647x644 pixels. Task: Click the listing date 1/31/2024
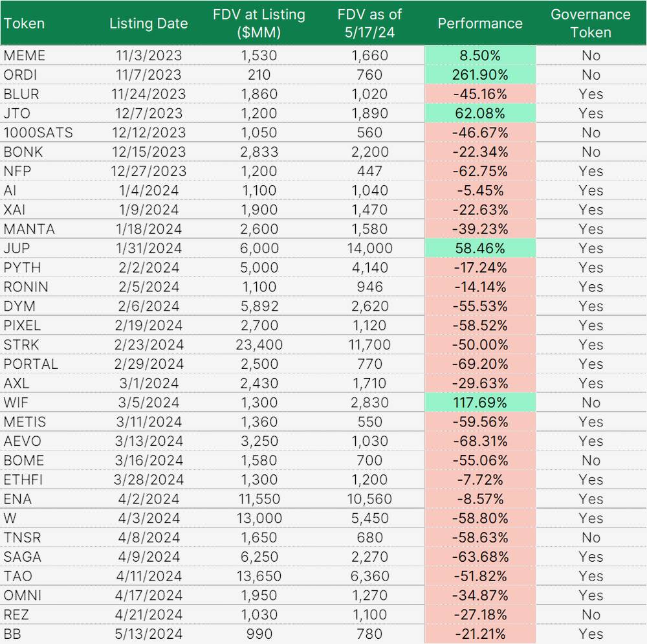point(148,248)
